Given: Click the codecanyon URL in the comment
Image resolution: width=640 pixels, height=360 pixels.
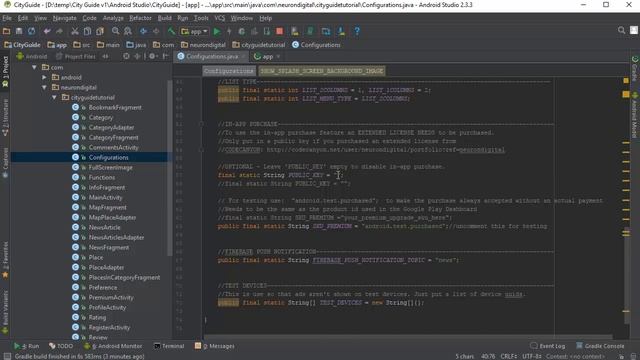Looking at the screenshot, I should click(x=386, y=150).
